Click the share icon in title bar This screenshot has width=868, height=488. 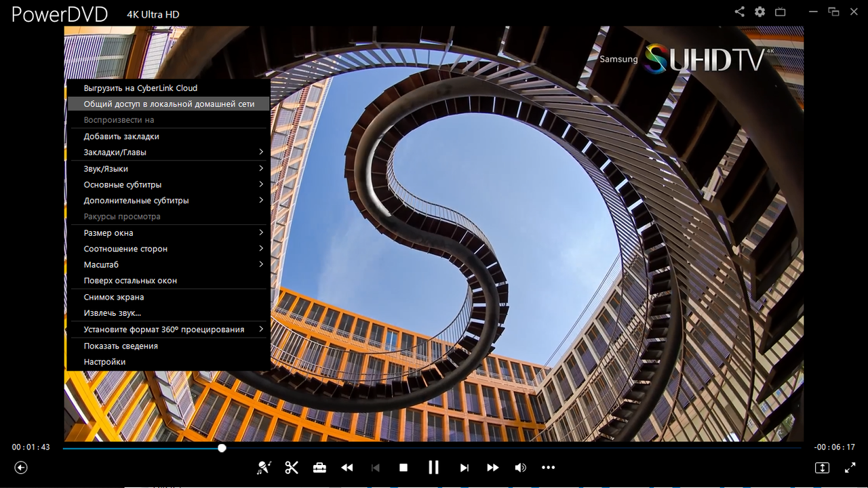coord(739,12)
